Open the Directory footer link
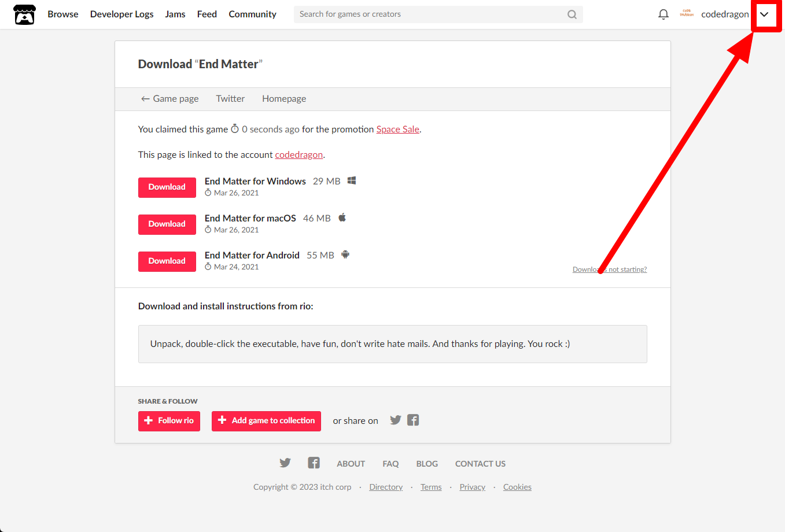 point(386,487)
